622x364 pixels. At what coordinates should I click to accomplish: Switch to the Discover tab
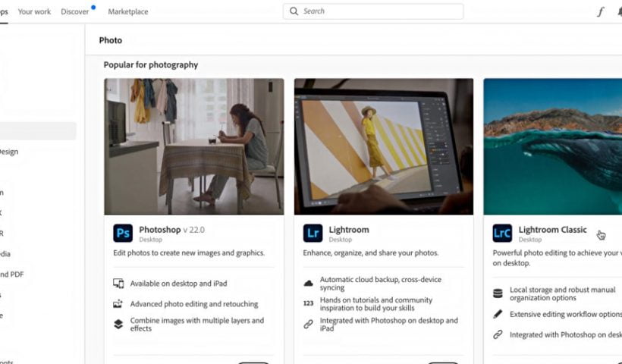[x=75, y=11]
